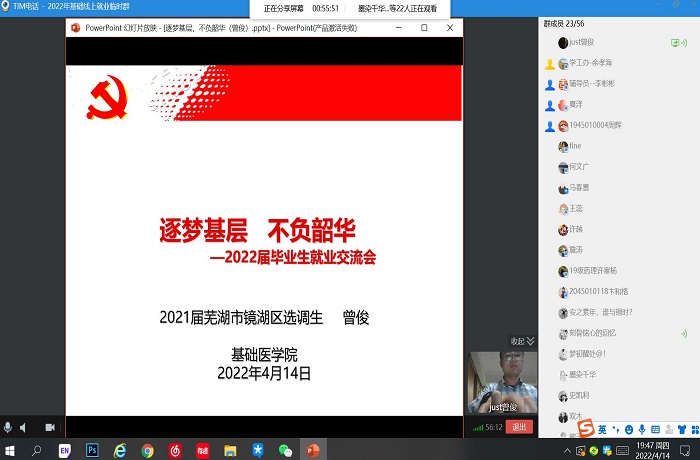Open WeChat from the taskbar

(x=284, y=449)
